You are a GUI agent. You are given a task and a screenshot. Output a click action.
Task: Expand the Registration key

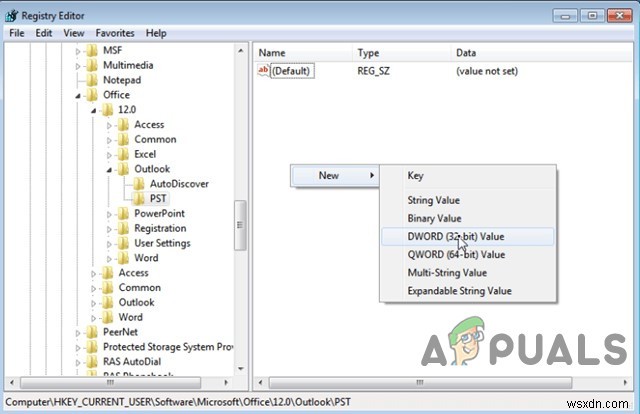coord(109,229)
